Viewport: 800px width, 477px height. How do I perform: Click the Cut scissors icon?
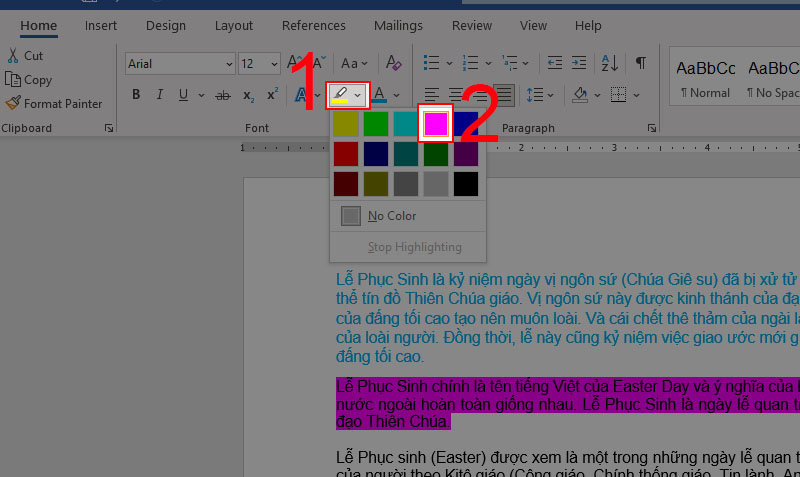pyautogui.click(x=13, y=56)
